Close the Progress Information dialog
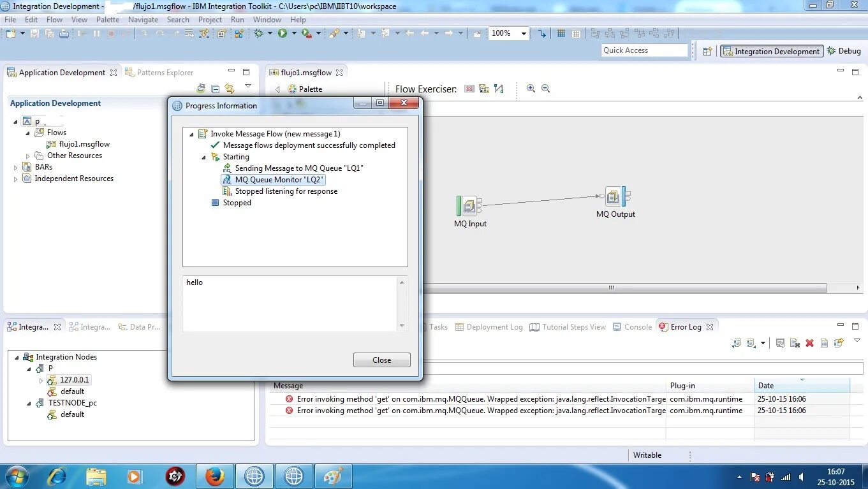The height and width of the screenshot is (489, 868). point(381,360)
